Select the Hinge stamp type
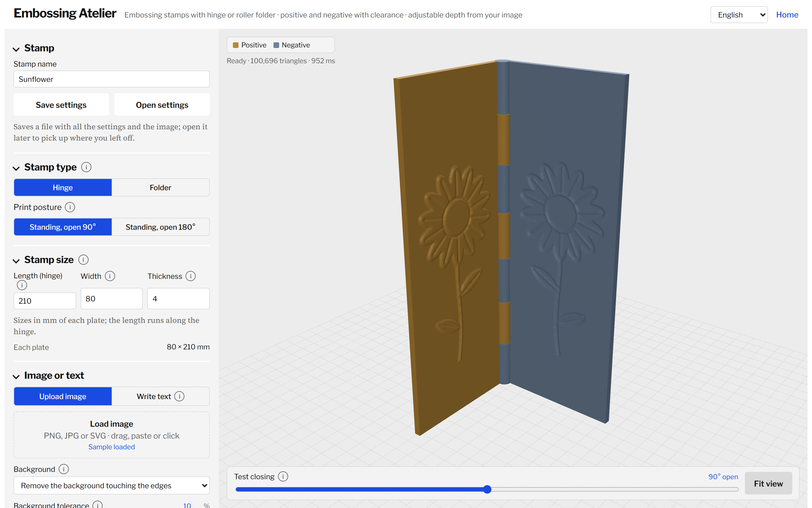The height and width of the screenshot is (508, 812). pos(63,187)
